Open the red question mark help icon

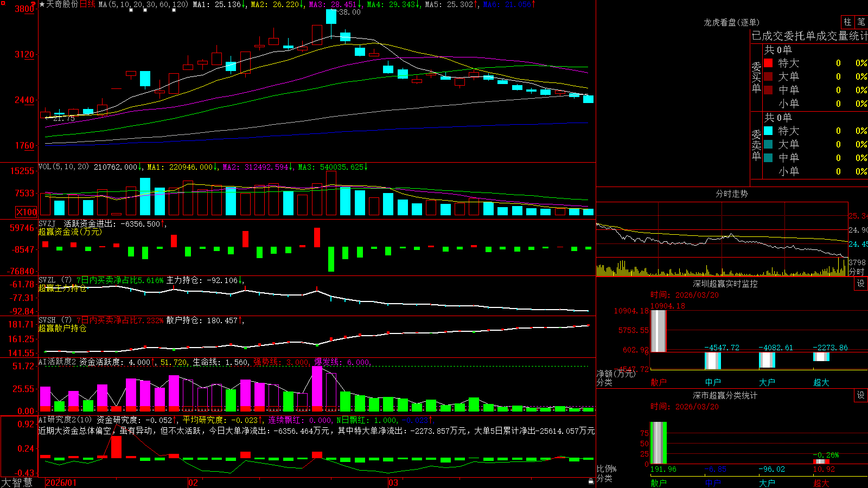(x=34, y=4)
